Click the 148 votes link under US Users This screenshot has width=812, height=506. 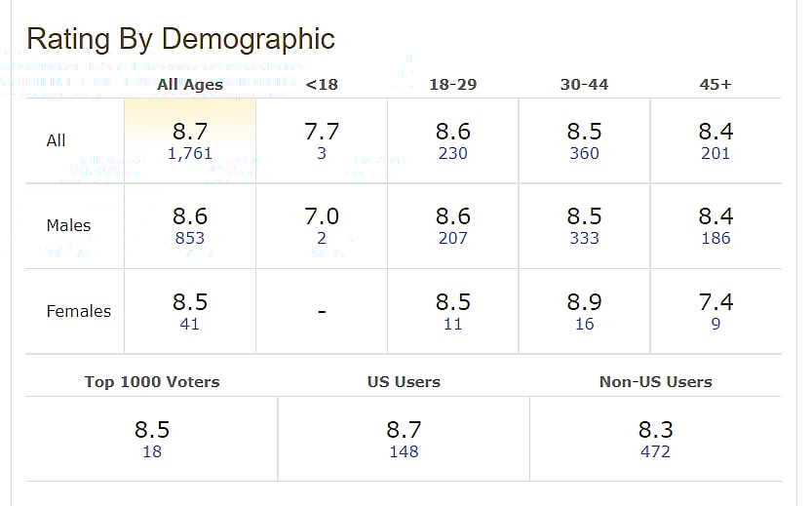coord(404,451)
